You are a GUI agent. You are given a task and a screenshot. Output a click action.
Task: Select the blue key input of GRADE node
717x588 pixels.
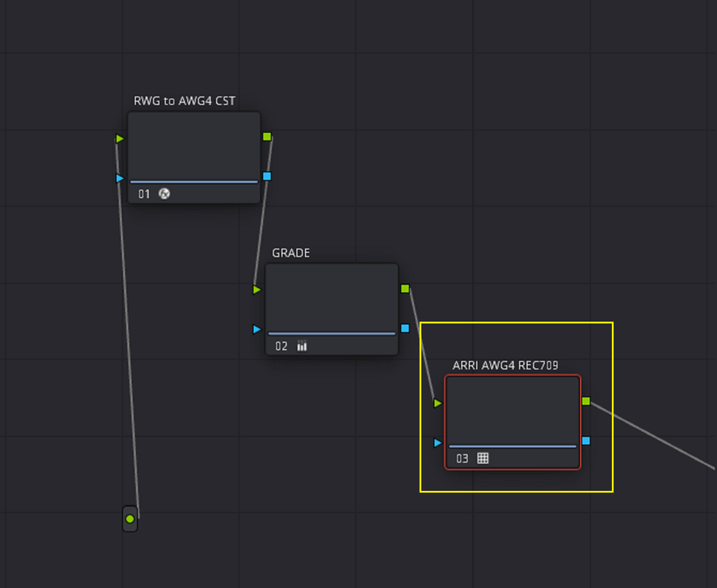click(x=257, y=329)
